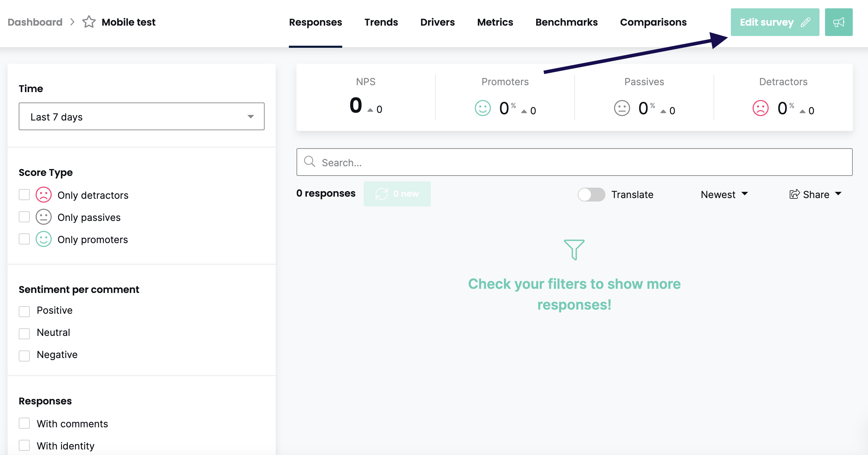
Task: Tick the With comments checkbox
Action: pos(24,423)
